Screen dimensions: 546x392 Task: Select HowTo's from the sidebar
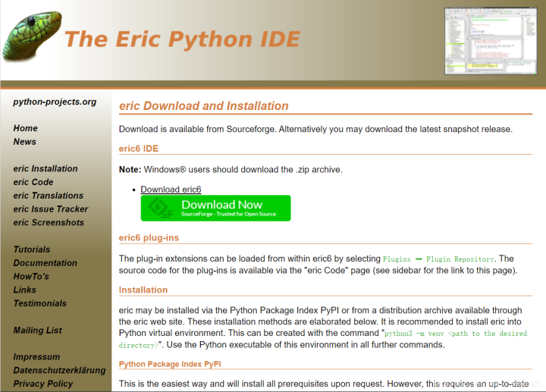click(x=31, y=277)
